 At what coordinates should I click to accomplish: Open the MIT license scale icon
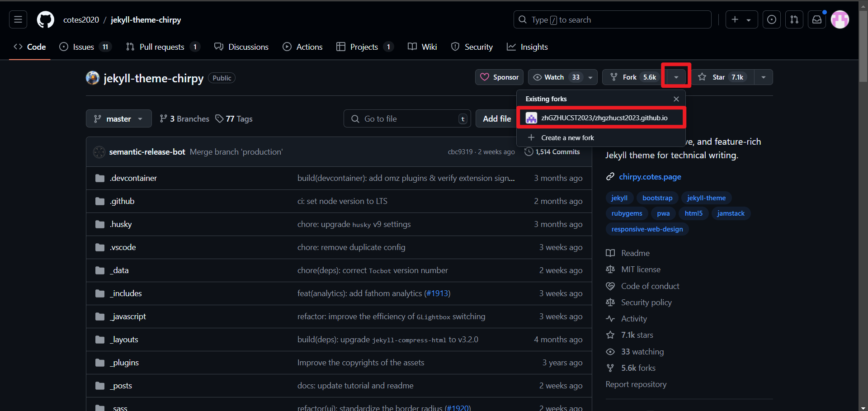(610, 269)
